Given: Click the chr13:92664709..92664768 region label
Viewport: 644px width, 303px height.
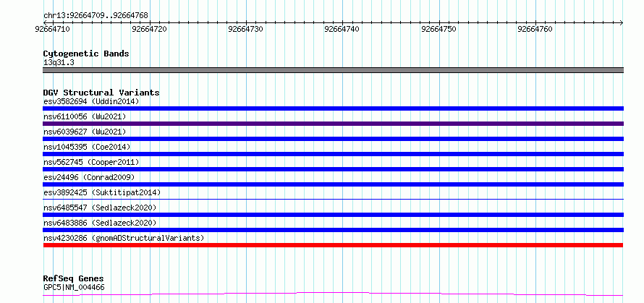Looking at the screenshot, I should (96, 16).
